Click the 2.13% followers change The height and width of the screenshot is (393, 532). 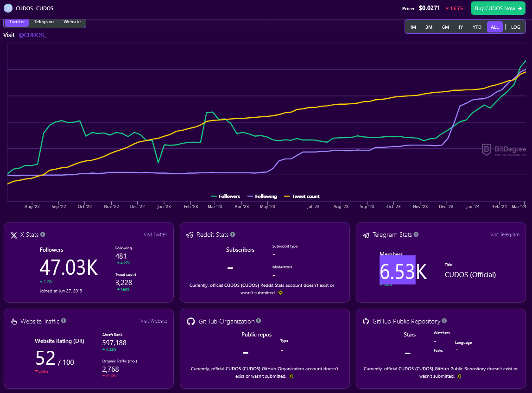point(46,282)
